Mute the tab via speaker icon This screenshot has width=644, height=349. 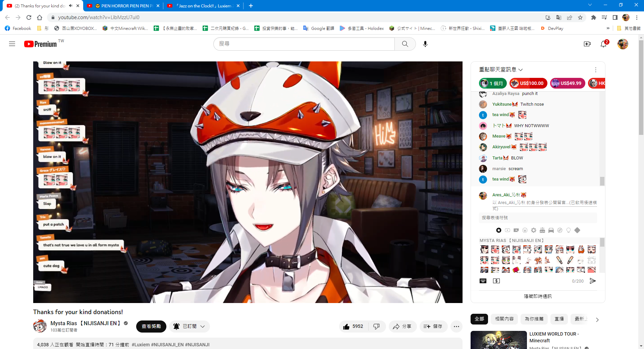[x=71, y=6]
